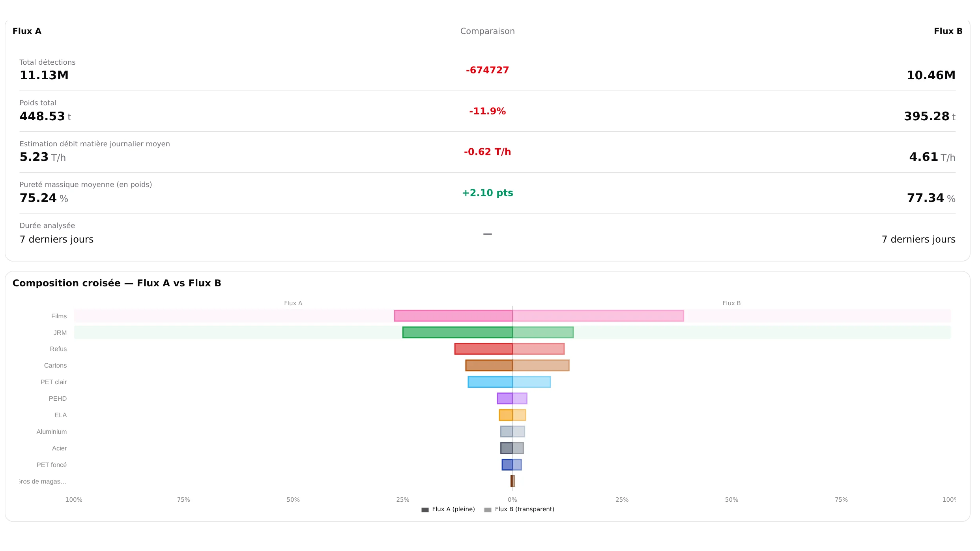Click the JRM category label

click(x=60, y=333)
